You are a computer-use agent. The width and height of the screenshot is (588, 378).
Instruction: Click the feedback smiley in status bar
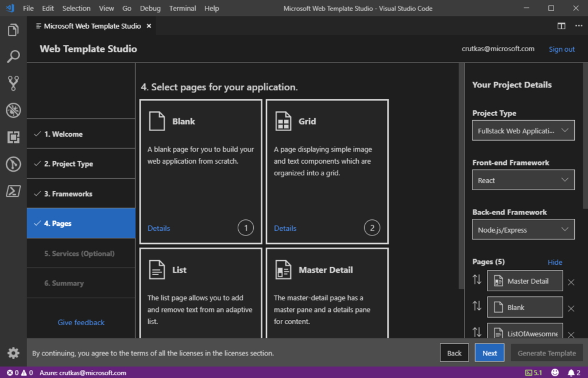(555, 372)
